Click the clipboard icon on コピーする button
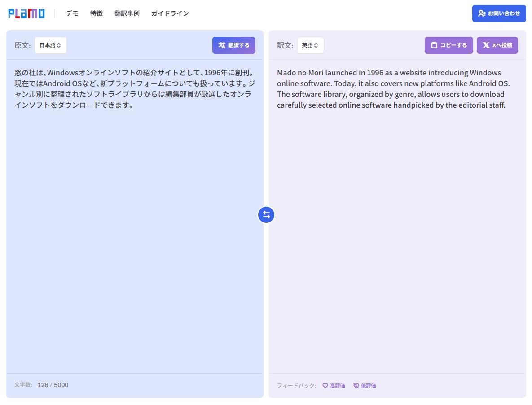Image resolution: width=532 pixels, height=405 pixels. click(x=434, y=45)
